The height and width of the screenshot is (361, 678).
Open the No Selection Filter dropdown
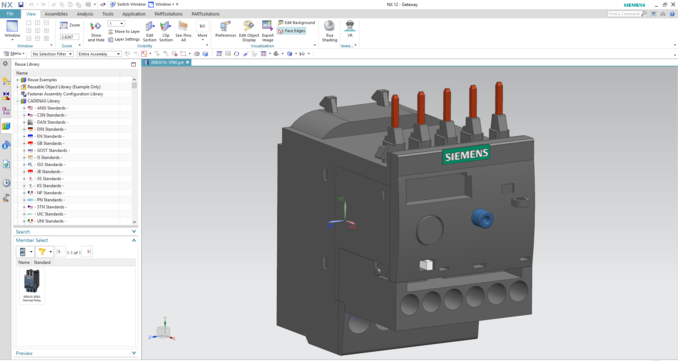point(52,54)
